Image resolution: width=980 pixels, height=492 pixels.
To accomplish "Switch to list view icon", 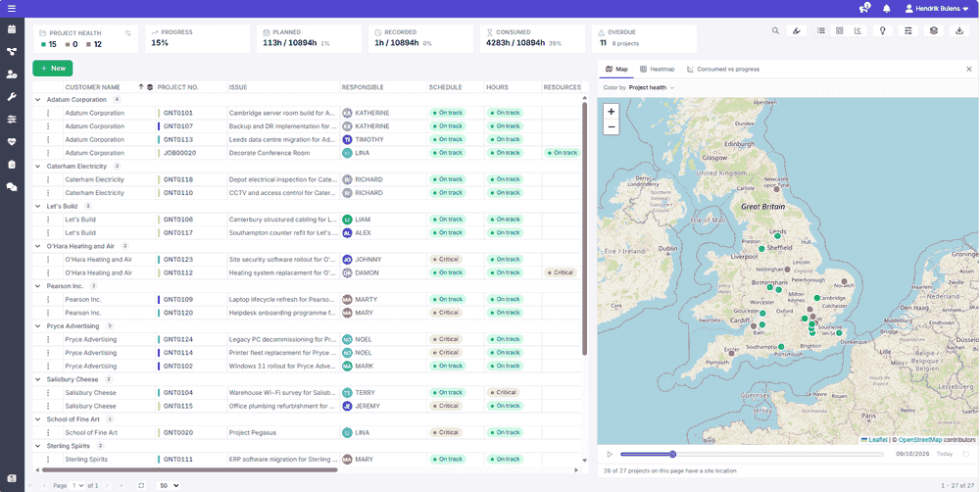I will click(821, 30).
